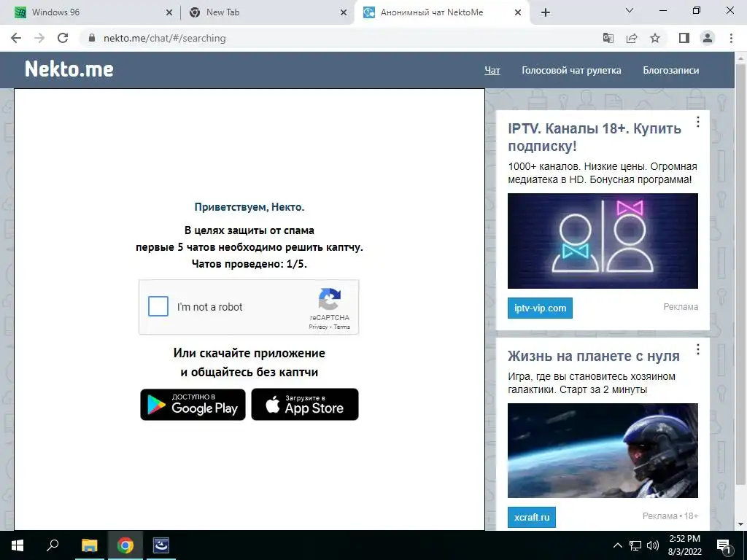Viewport: 747px width, 560px height.
Task: Open the Chrome profile avatar
Action: pos(708,38)
